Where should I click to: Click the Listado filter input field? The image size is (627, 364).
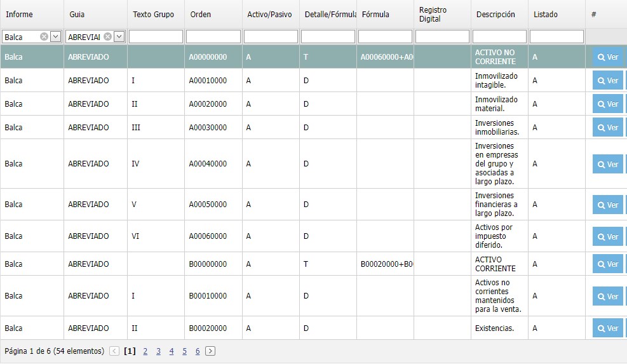pos(556,37)
